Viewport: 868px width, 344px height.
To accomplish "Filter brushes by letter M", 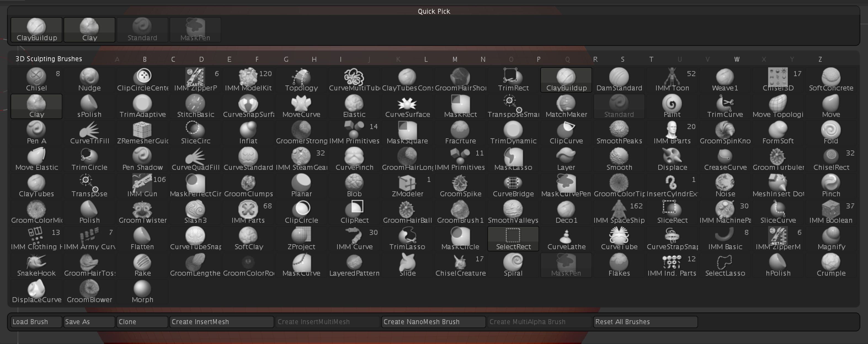I will [454, 59].
